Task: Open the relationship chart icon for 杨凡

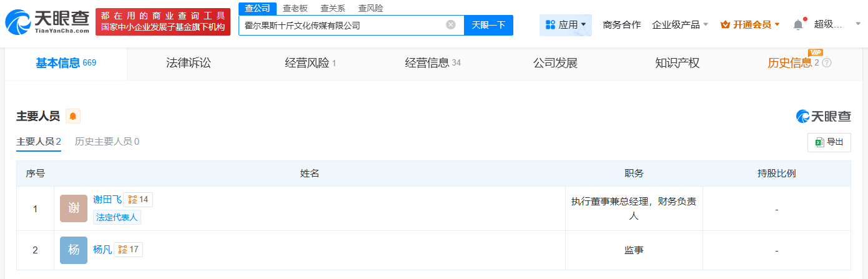Action: 128,250
